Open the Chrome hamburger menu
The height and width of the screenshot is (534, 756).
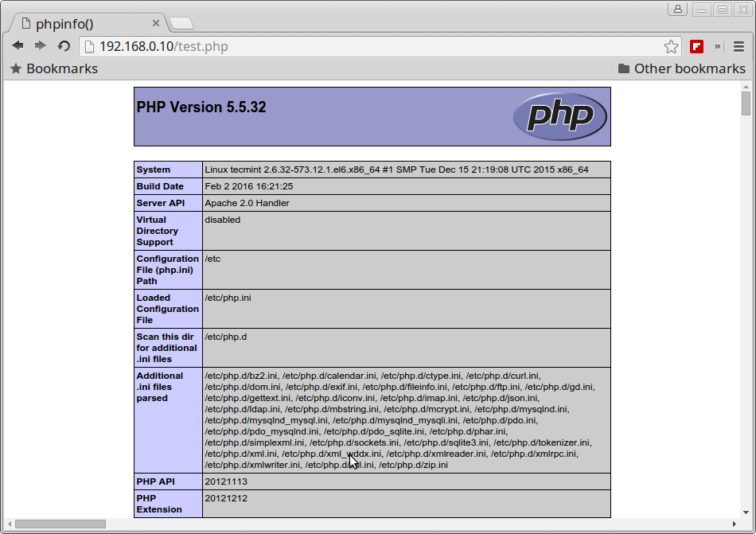pos(739,46)
